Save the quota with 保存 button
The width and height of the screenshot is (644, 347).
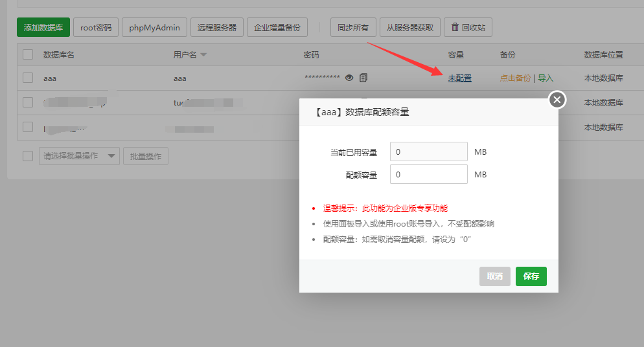pos(531,276)
